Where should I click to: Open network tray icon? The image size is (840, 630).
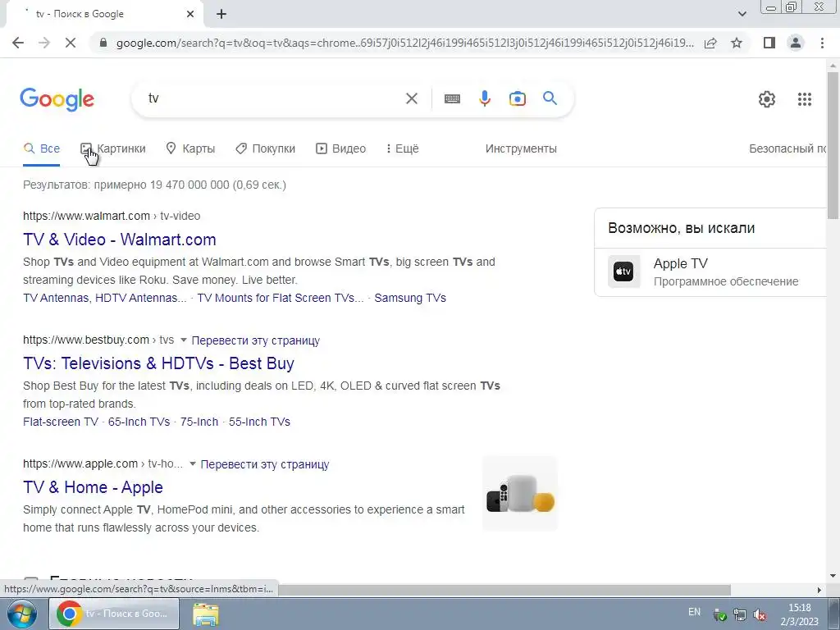click(x=739, y=615)
